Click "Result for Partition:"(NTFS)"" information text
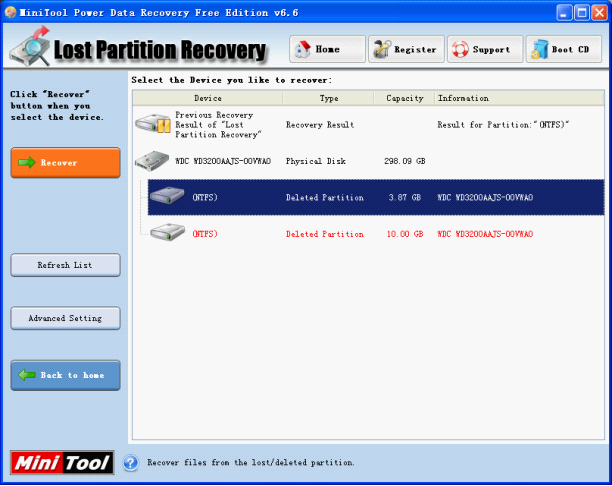Screen dimensions: 612x486 pos(503,125)
